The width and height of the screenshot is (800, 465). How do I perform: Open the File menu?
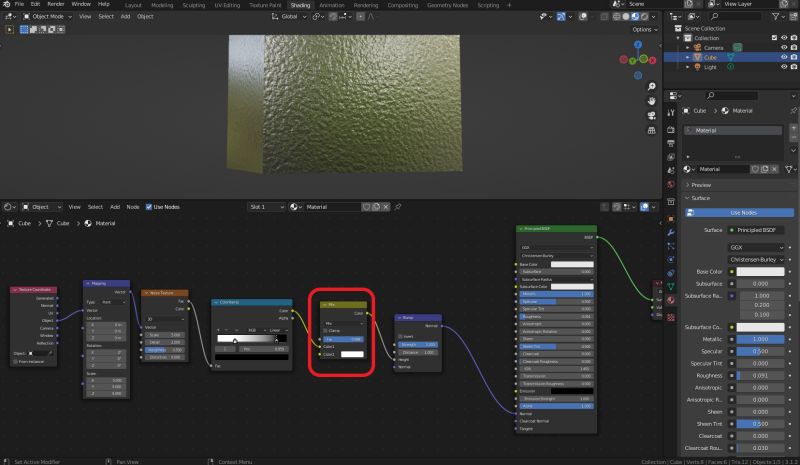pos(19,4)
